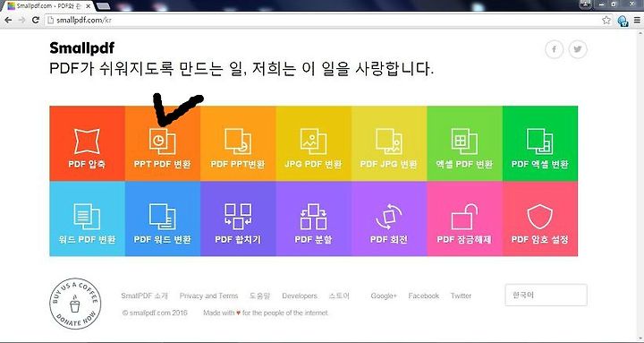Open the Chrome hamburger menu
The width and height of the screenshot is (644, 343).
pyautogui.click(x=637, y=21)
